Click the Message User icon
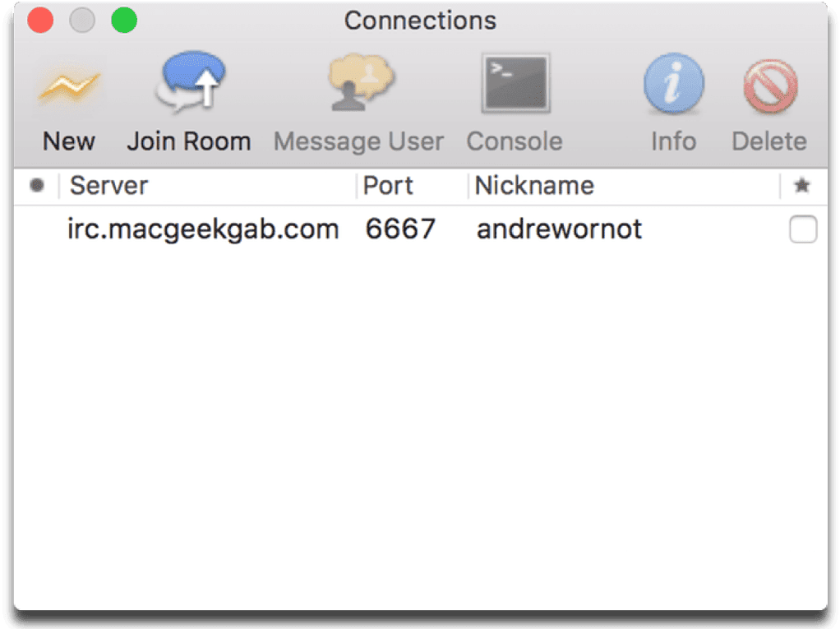 click(x=360, y=82)
